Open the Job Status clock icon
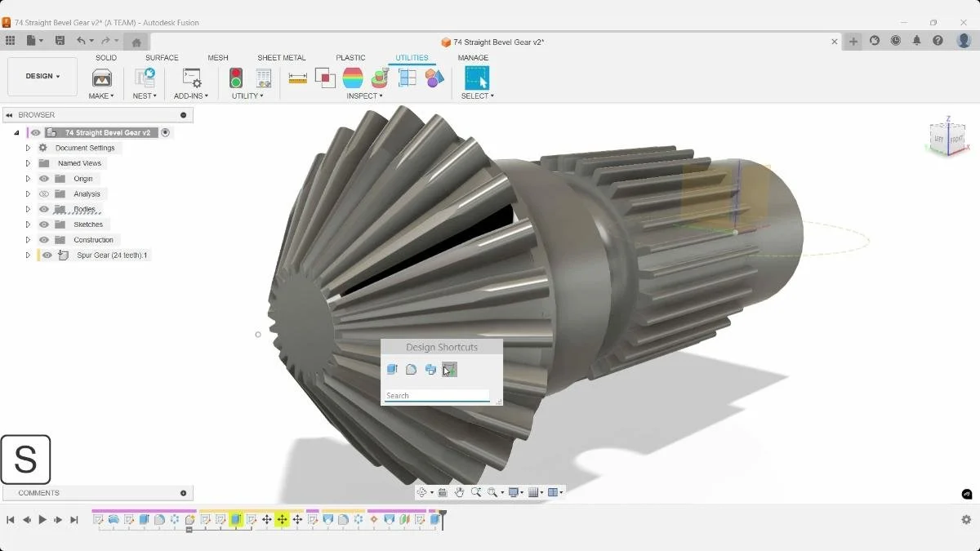 coord(896,41)
